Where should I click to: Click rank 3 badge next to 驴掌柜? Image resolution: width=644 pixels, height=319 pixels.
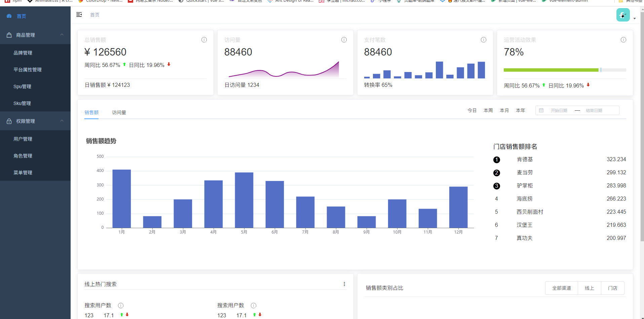(x=497, y=186)
